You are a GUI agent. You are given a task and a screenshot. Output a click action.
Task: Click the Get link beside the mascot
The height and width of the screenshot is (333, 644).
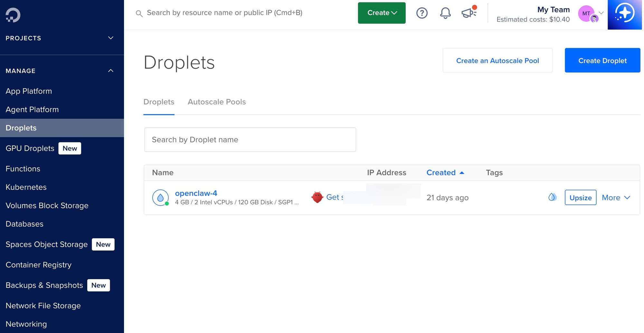click(335, 197)
